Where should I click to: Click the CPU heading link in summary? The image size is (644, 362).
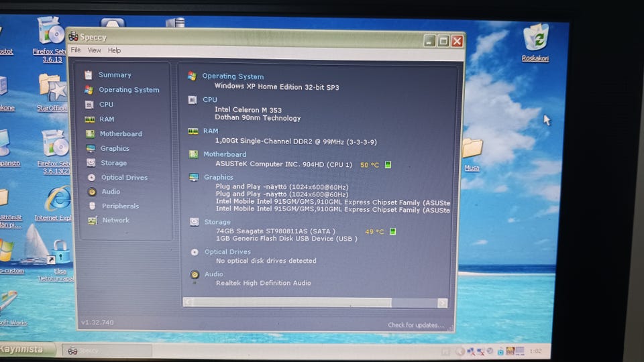click(210, 99)
